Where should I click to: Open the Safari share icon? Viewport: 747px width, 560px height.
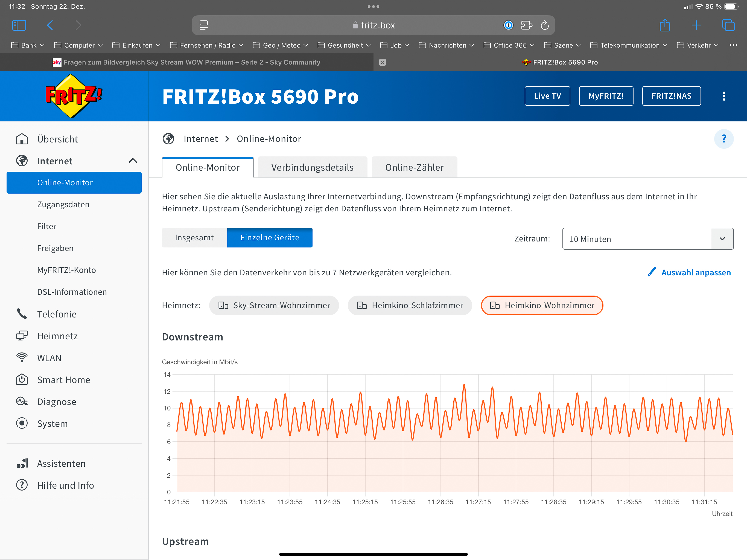pyautogui.click(x=665, y=25)
